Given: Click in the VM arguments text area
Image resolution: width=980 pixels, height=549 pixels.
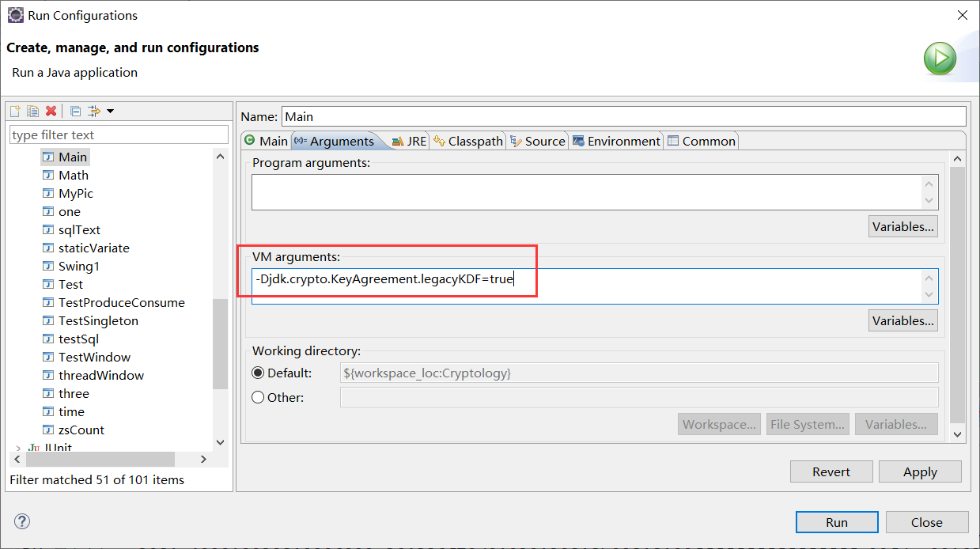Looking at the screenshot, I should (595, 286).
